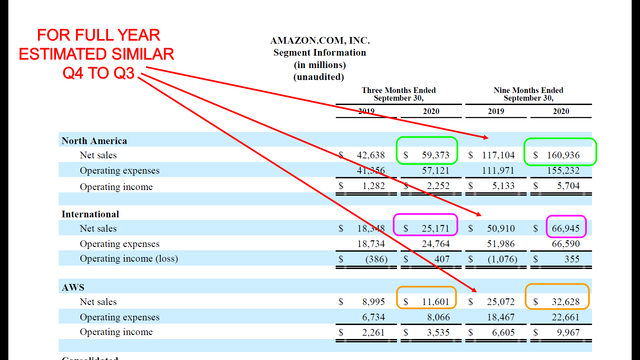The image size is (640, 360).
Task: Click the Net sales label under North America
Action: (x=98, y=155)
